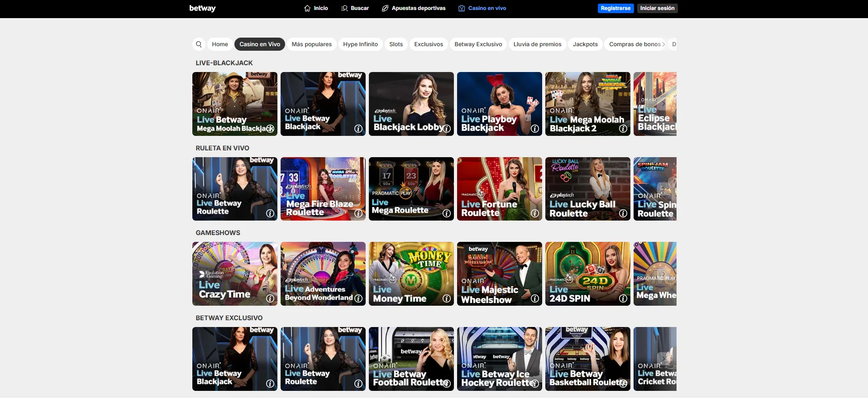Select Casino en vivo in top navigation
The image size is (868, 404).
[x=482, y=8]
